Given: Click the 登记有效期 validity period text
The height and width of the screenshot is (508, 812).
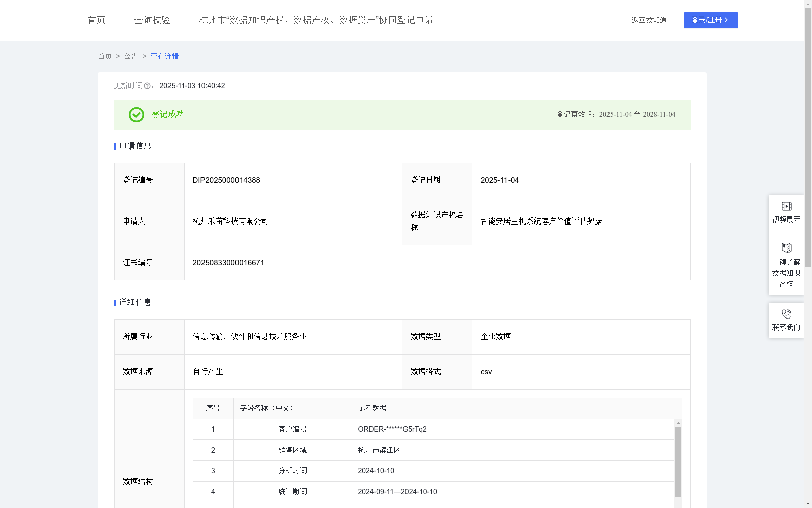Looking at the screenshot, I should 616,114.
